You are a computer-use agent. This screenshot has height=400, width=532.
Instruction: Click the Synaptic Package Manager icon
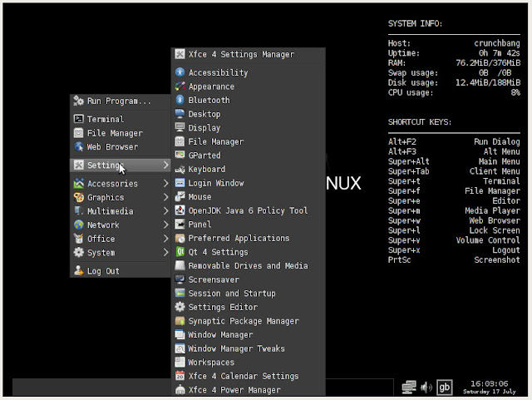pyautogui.click(x=180, y=321)
